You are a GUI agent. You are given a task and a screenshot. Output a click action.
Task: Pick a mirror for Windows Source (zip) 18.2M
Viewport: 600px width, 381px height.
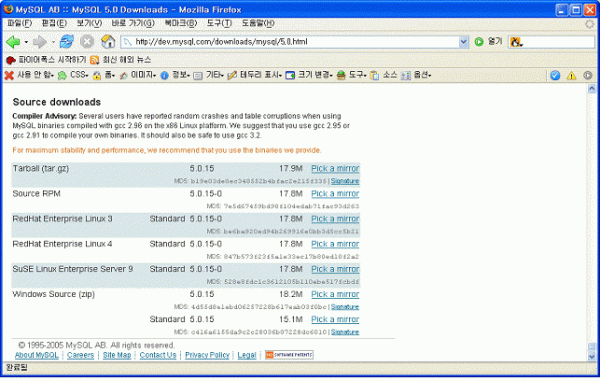[335, 294]
